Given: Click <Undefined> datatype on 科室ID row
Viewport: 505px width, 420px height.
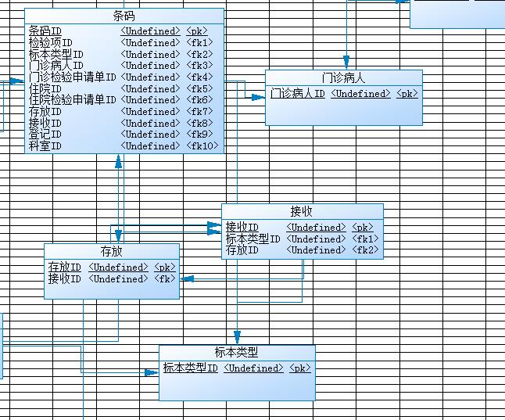Looking at the screenshot, I should (150, 146).
